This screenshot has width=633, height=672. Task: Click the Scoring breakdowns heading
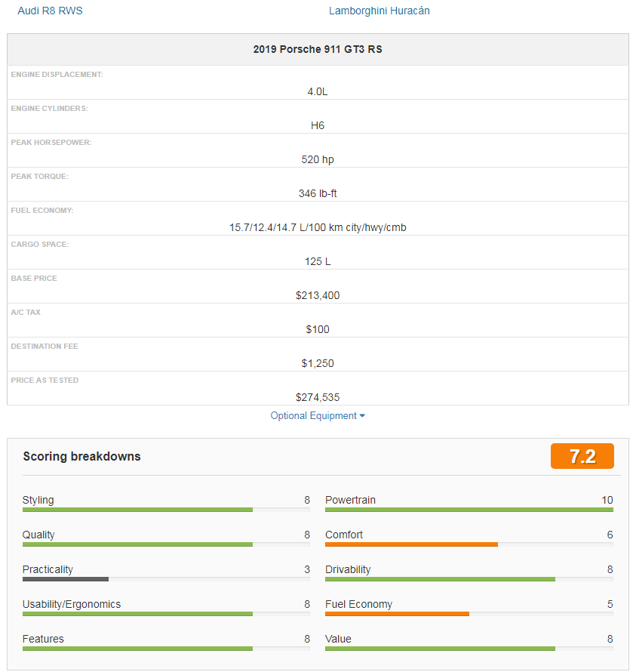(81, 456)
